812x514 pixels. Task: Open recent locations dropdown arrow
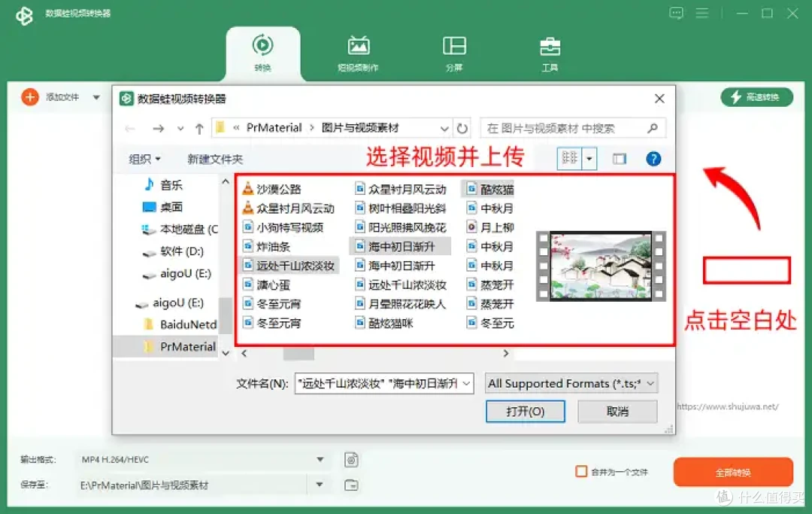tap(180, 128)
